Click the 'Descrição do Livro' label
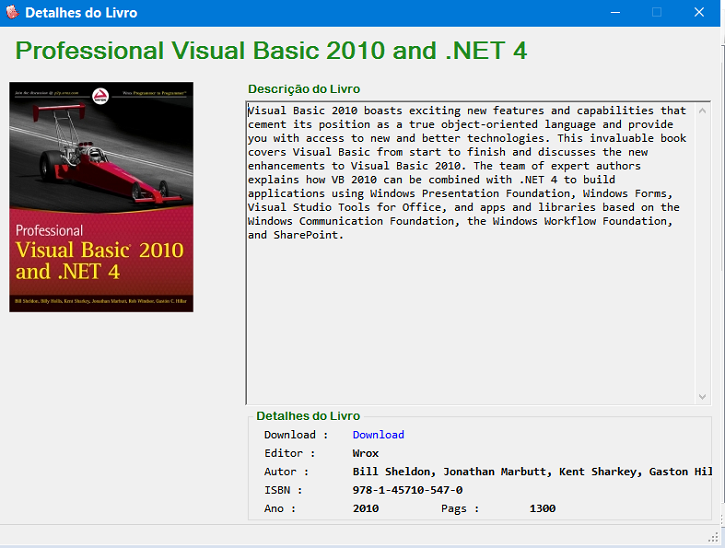725x548 pixels. coord(304,89)
